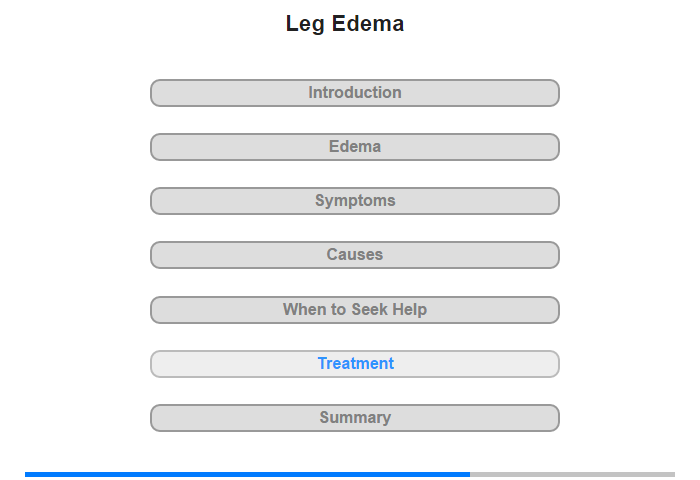
Task: Select the Edema section button
Action: [354, 147]
